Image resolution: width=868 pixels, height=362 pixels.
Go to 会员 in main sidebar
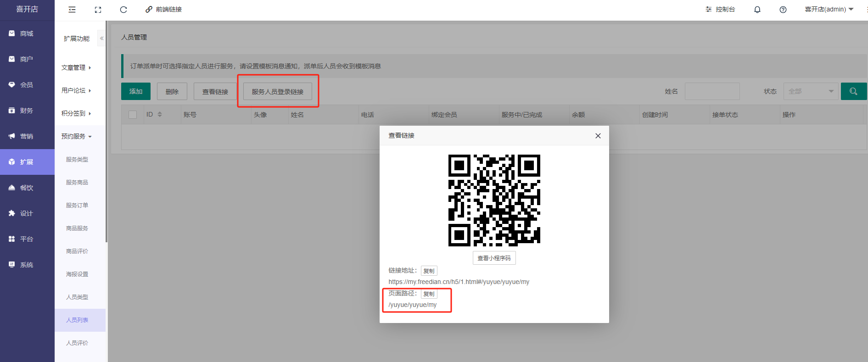[x=27, y=85]
